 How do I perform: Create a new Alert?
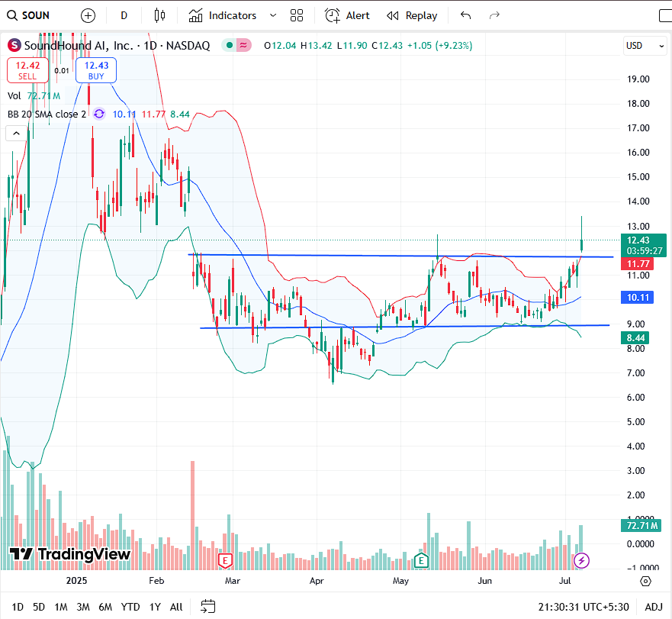point(347,15)
